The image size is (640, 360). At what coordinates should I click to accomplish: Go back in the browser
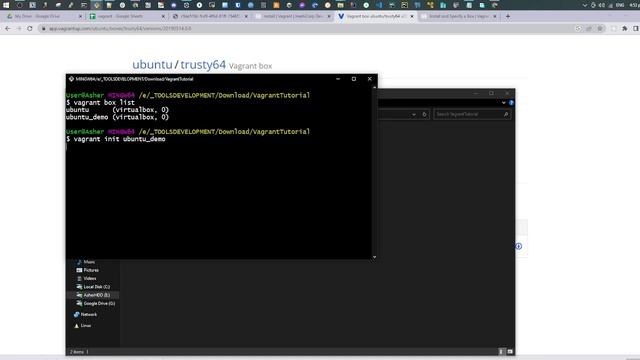coord(8,29)
